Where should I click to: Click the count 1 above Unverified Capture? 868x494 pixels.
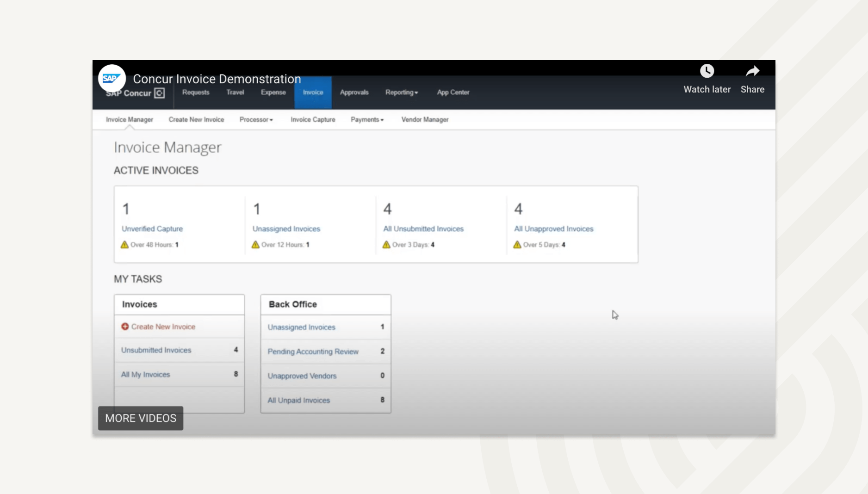coord(126,209)
